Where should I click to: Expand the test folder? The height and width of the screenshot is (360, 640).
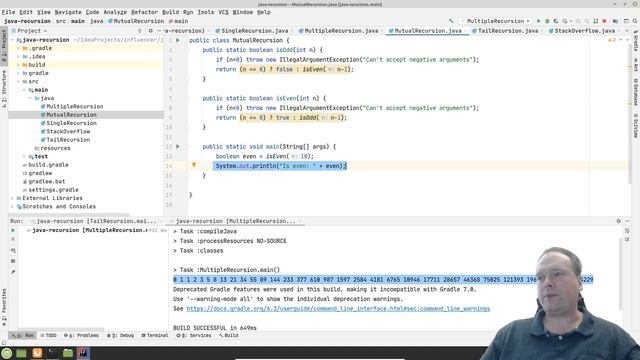(24, 156)
